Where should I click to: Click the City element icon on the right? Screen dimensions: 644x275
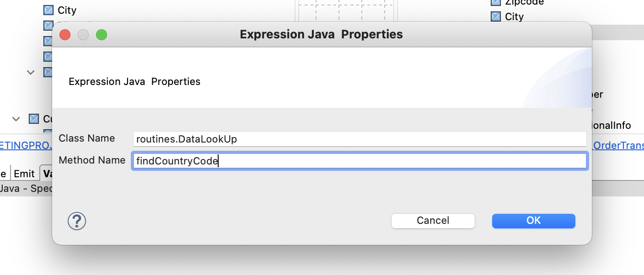(496, 17)
